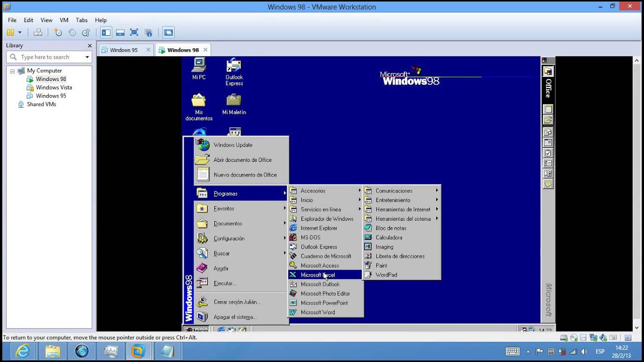Image resolution: width=644 pixels, height=362 pixels.
Task: Open the Help menu in VMware
Action: click(101, 20)
